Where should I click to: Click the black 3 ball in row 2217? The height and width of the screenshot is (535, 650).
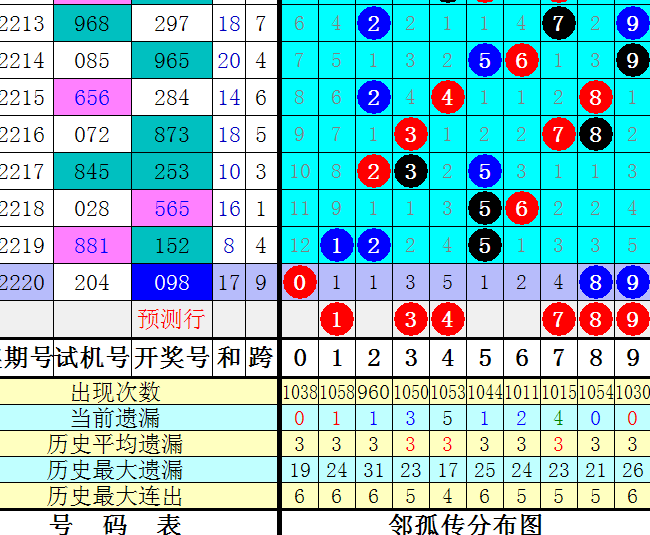coord(410,171)
